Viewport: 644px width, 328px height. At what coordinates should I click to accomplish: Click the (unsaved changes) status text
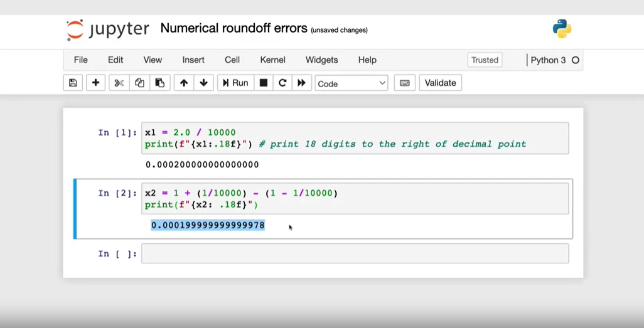tap(339, 30)
